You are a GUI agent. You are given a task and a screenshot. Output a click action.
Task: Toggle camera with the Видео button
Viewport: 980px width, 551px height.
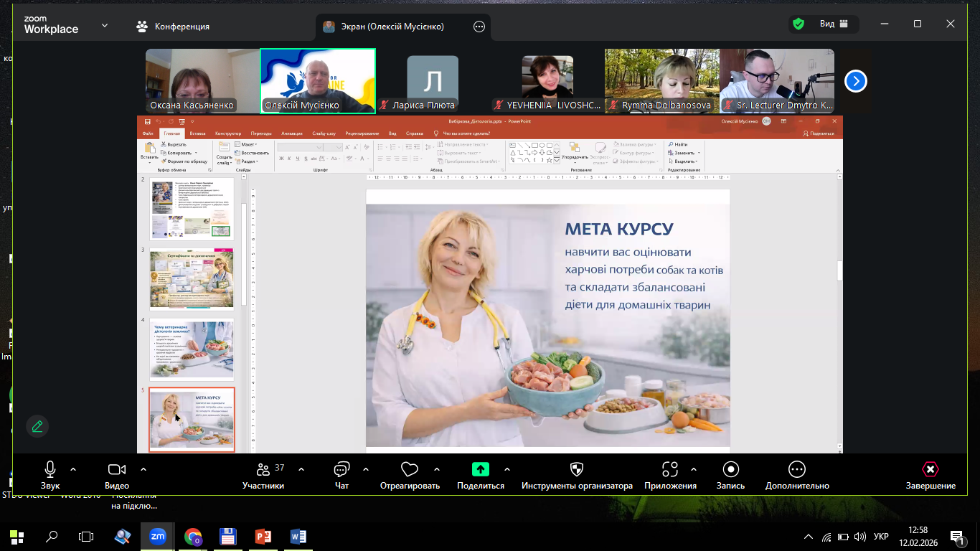117,469
